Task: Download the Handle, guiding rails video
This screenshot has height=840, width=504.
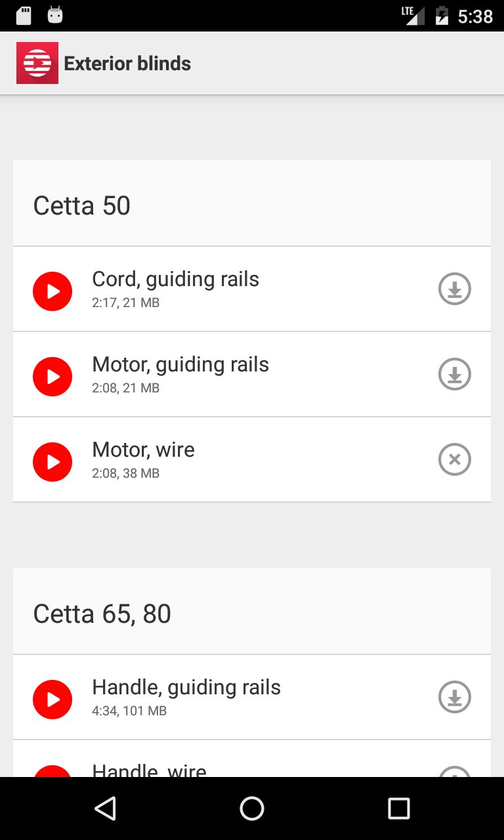Action: [x=455, y=697]
